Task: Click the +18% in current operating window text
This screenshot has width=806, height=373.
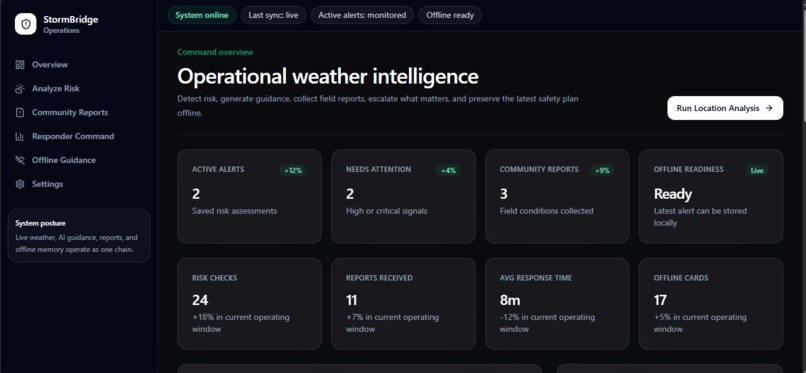Action: 241,323
